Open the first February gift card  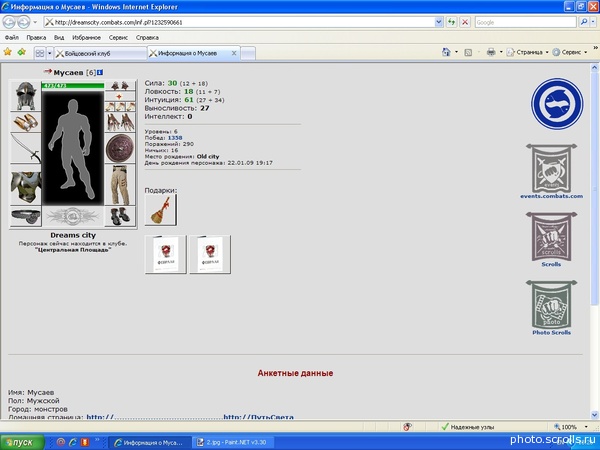166,254
